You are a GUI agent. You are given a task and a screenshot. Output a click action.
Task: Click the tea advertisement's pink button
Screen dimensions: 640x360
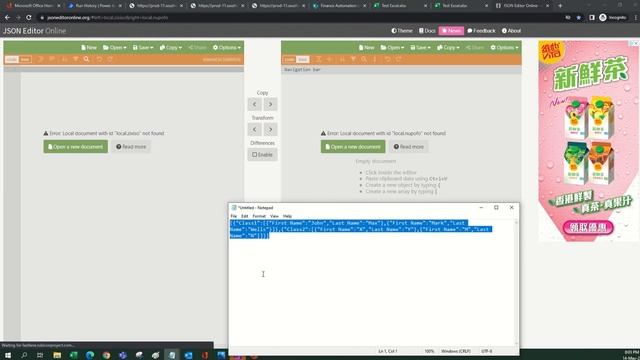point(588,227)
